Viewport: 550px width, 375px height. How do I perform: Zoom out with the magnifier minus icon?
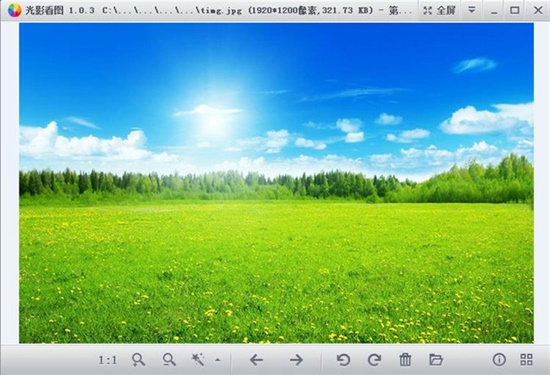click(x=169, y=360)
